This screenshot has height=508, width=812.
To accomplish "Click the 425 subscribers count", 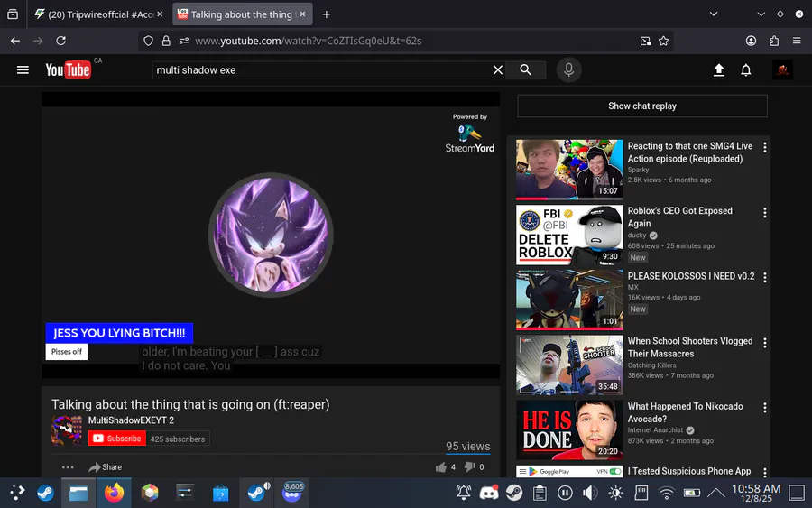I will [178, 439].
